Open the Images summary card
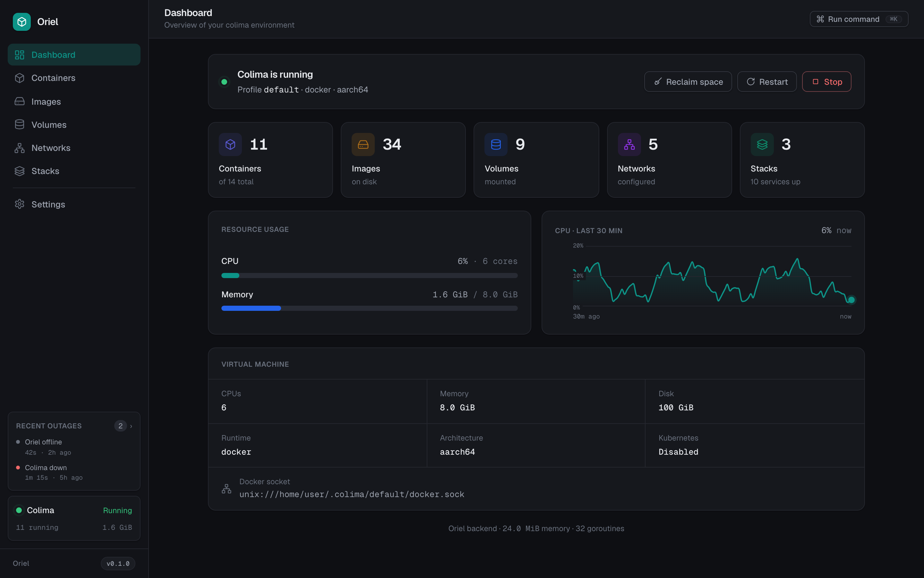Viewport: 924px width, 578px height. click(403, 160)
